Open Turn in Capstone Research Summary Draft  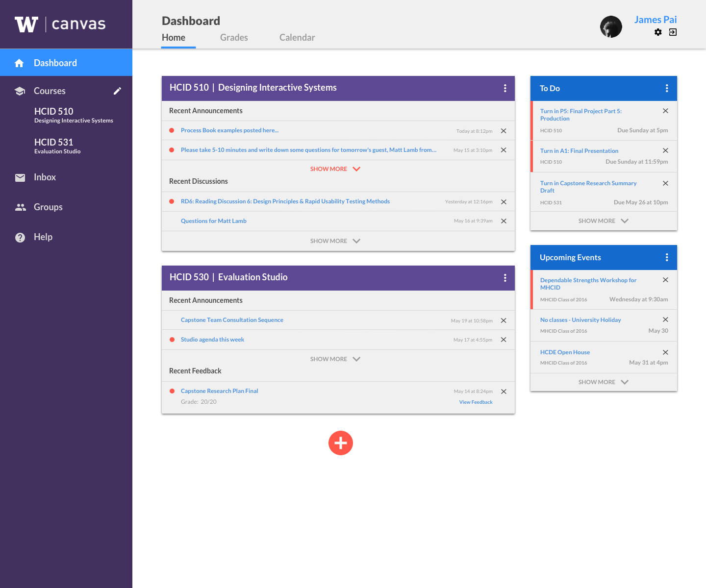pos(588,187)
